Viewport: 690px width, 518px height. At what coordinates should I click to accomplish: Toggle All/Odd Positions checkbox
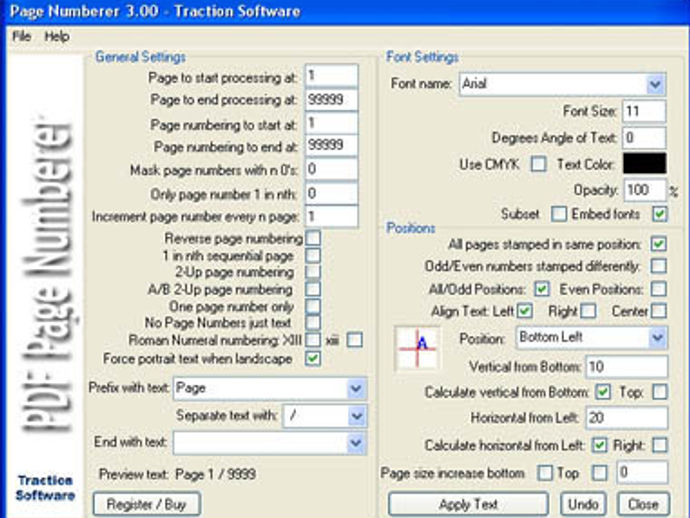point(542,289)
